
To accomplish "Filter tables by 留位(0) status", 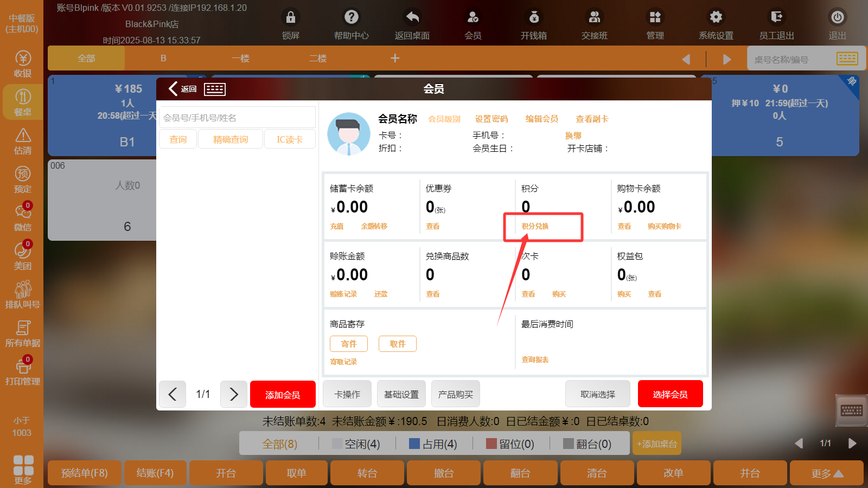I will point(510,444).
